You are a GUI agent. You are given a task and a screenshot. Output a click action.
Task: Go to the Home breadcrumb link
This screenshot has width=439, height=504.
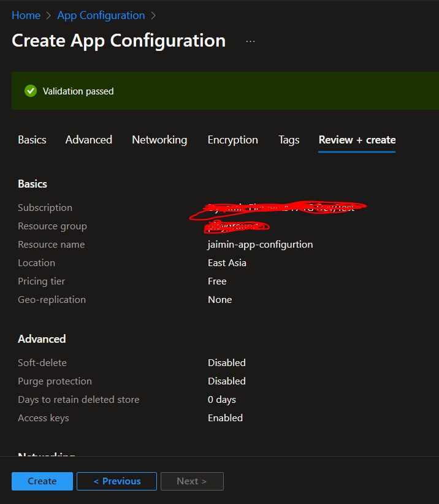[x=26, y=15]
